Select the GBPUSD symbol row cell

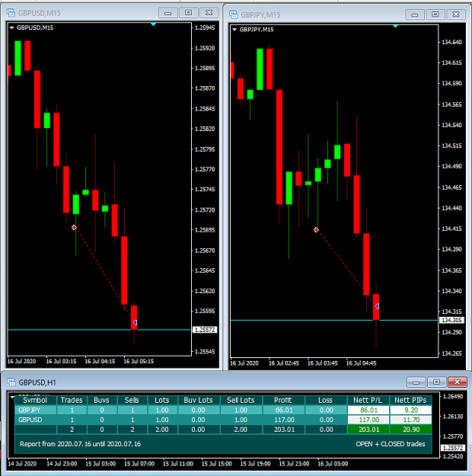coord(36,420)
